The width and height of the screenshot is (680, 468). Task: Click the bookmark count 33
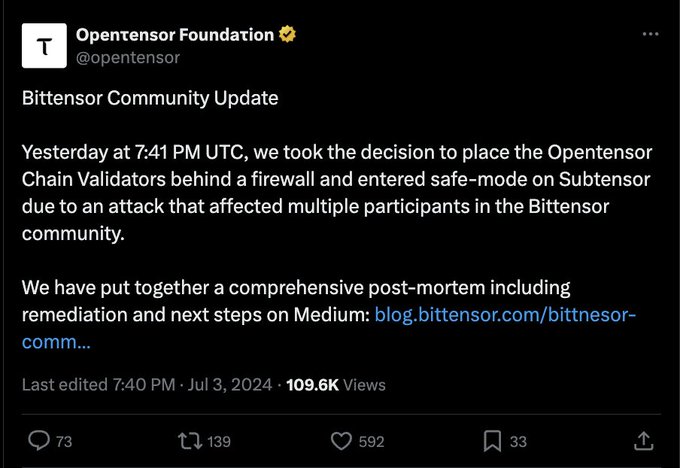518,442
